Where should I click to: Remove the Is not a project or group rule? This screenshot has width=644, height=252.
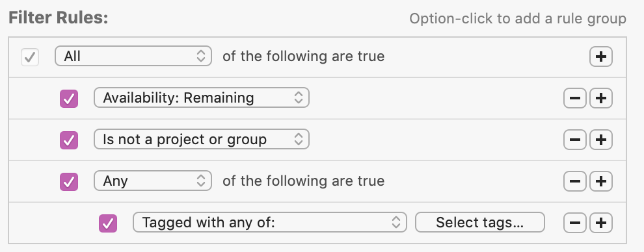pyautogui.click(x=574, y=140)
